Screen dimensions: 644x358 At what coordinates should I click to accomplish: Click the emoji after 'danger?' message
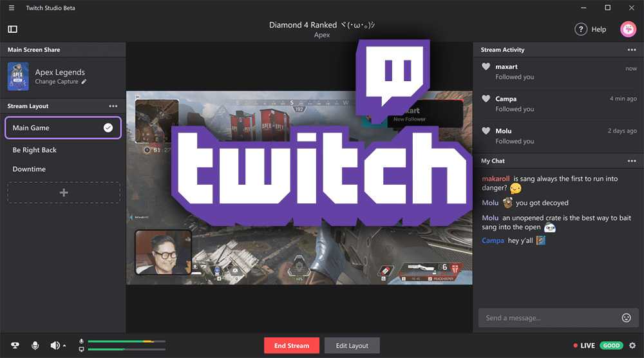515,189
